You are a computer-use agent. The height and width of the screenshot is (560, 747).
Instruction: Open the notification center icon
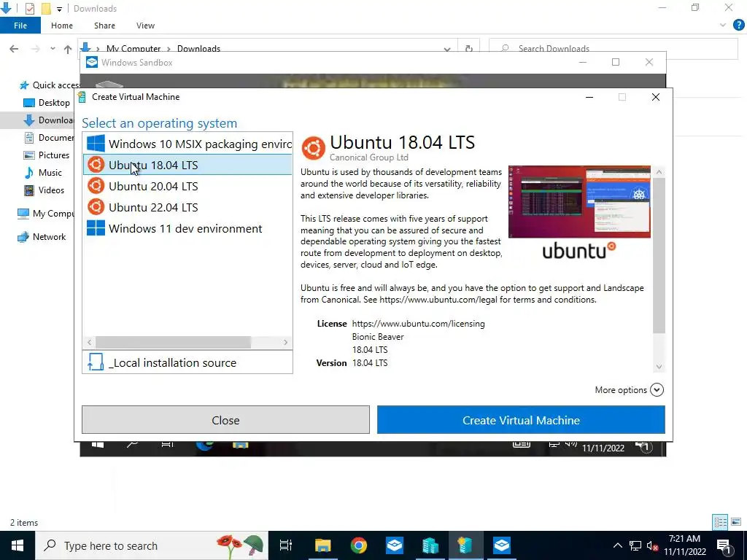[724, 545]
